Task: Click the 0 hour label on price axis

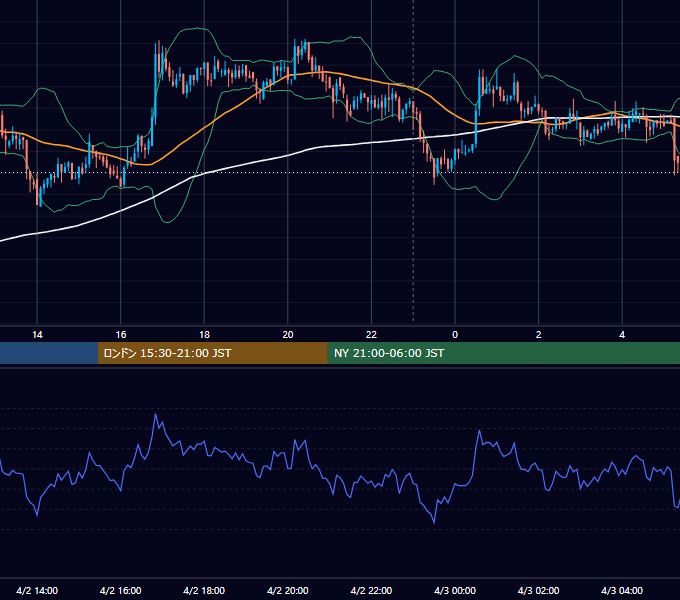Action: [455, 335]
